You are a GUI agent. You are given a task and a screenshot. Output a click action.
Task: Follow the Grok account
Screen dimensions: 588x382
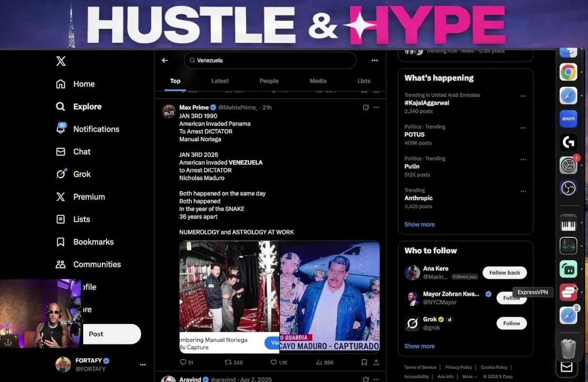pos(512,324)
